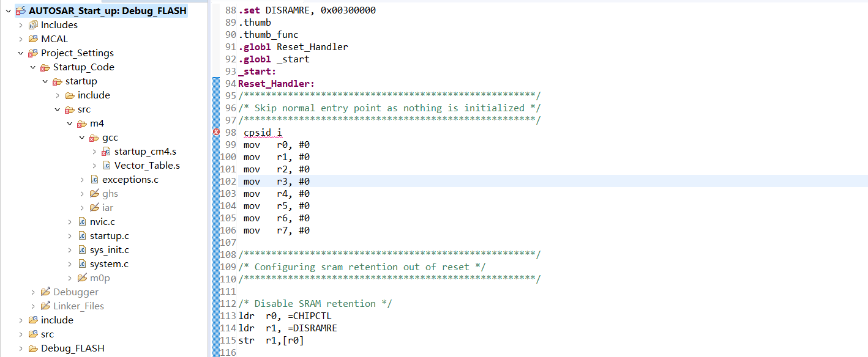Expand the MCAL folder
The width and height of the screenshot is (868, 357).
tap(21, 39)
